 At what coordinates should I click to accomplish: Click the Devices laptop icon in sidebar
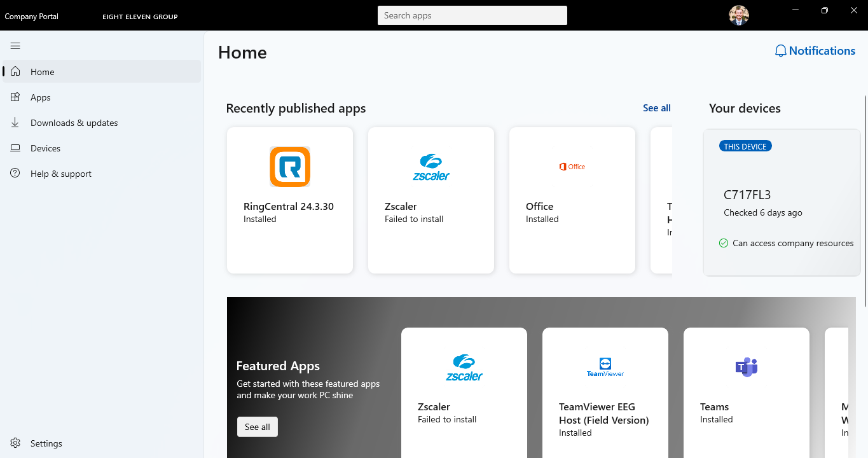16,148
